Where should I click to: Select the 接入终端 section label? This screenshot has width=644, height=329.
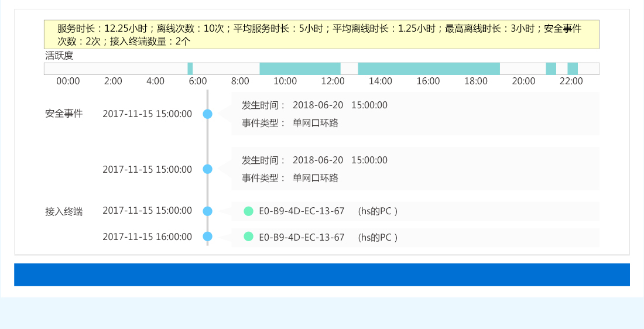pyautogui.click(x=64, y=211)
